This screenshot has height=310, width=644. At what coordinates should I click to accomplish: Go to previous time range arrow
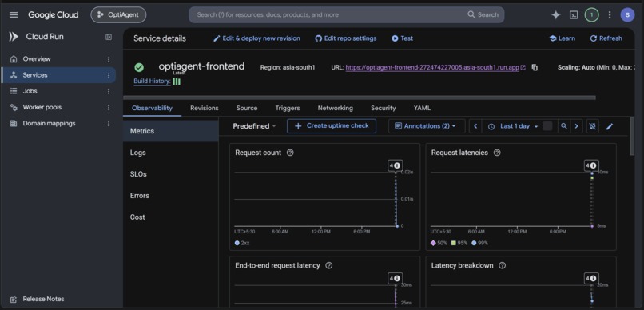(475, 126)
